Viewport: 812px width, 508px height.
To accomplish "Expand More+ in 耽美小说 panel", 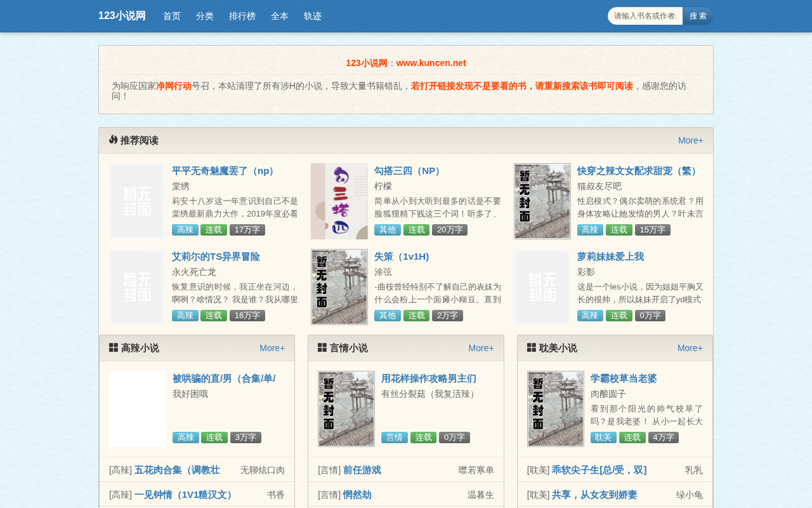I will click(690, 348).
